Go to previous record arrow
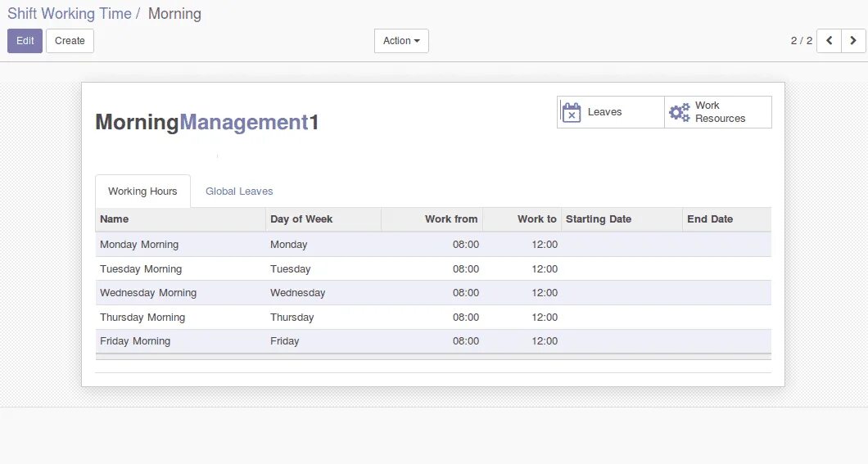This screenshot has height=464, width=868. coord(830,41)
